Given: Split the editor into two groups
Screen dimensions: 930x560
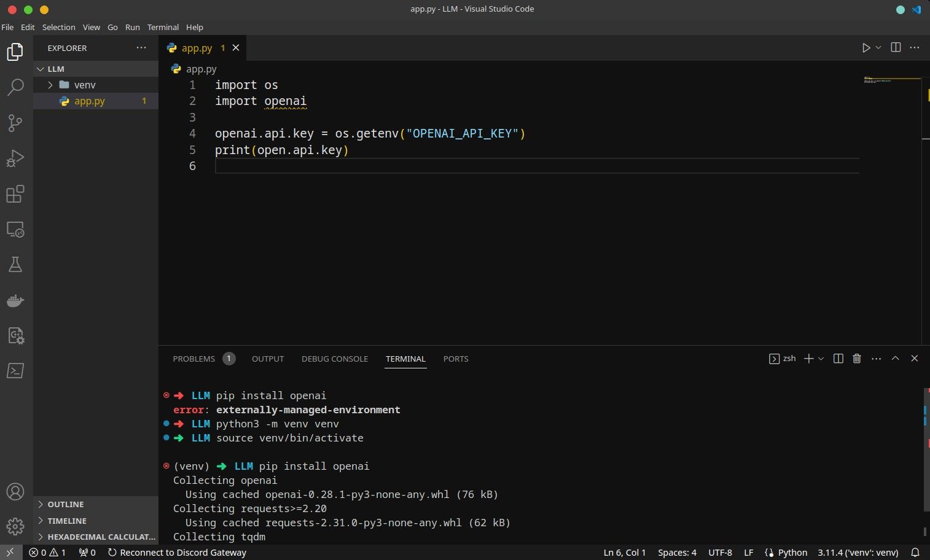Looking at the screenshot, I should (895, 47).
